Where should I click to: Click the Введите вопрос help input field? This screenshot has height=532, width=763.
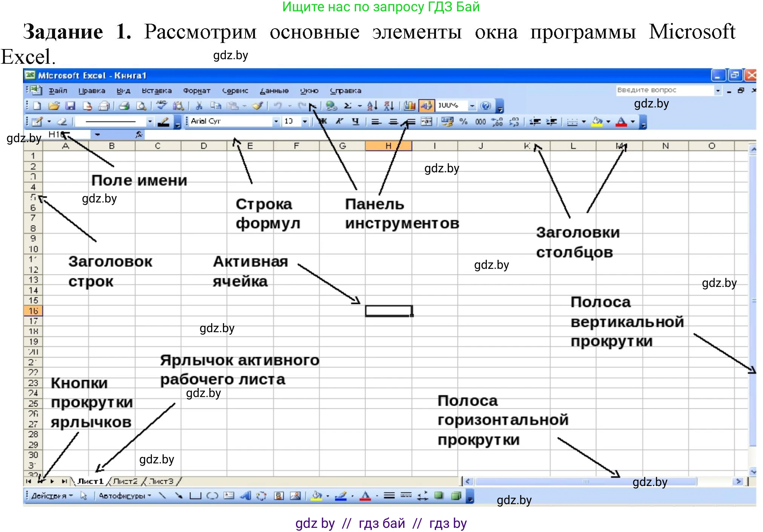pyautogui.click(x=665, y=90)
